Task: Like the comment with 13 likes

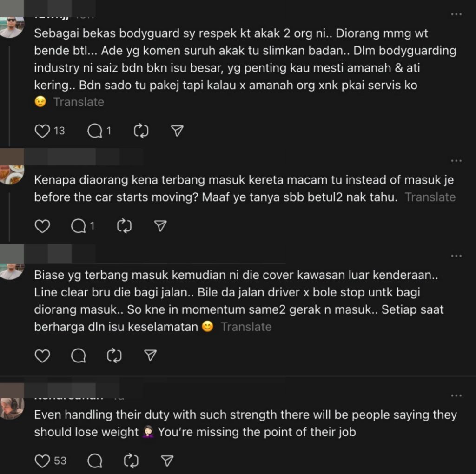Action: [42, 132]
